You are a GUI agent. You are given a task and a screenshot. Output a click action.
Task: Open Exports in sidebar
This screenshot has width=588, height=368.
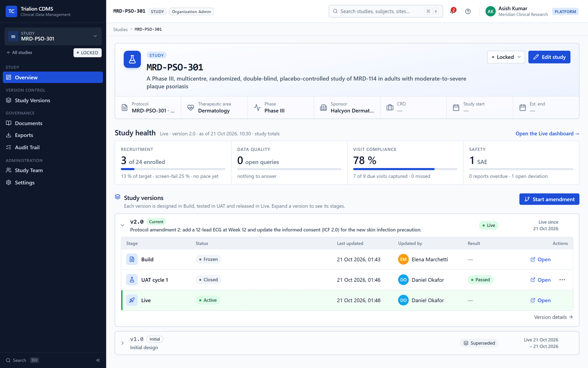53,135
